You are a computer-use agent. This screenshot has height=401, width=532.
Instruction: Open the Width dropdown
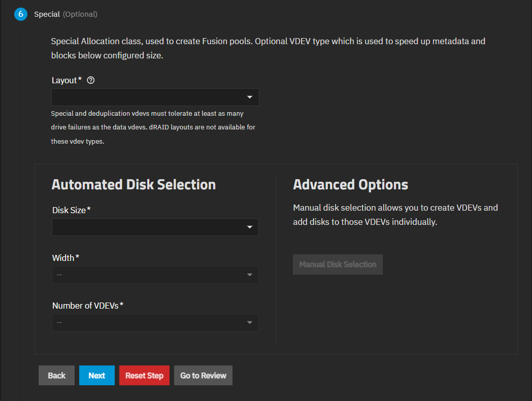point(155,275)
